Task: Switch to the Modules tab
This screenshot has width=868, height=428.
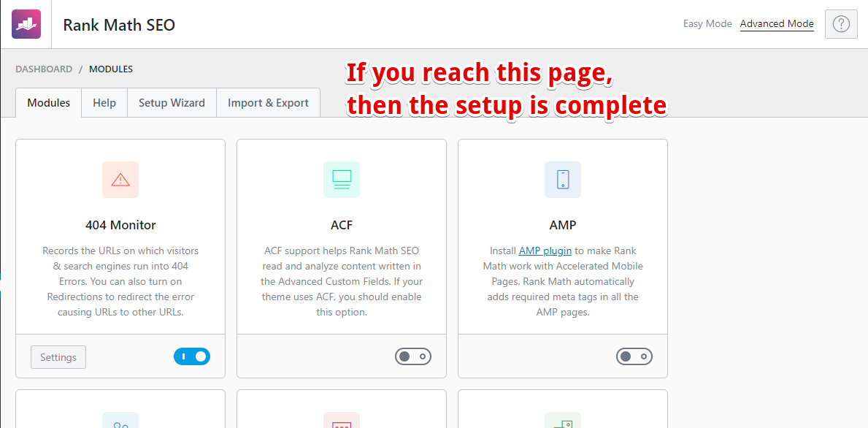Action: click(x=49, y=103)
